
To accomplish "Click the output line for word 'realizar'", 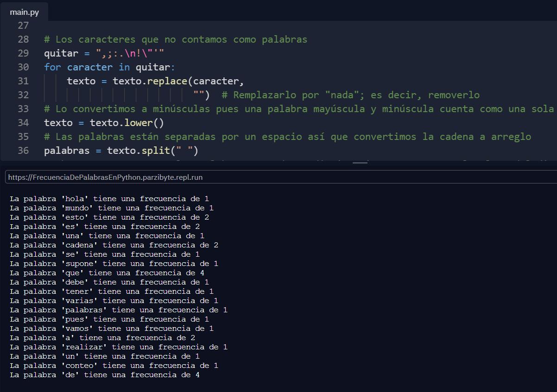I will pos(119,347).
